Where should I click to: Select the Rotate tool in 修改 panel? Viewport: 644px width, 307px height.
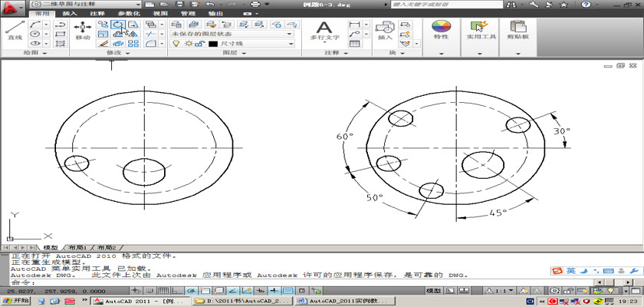[x=118, y=25]
